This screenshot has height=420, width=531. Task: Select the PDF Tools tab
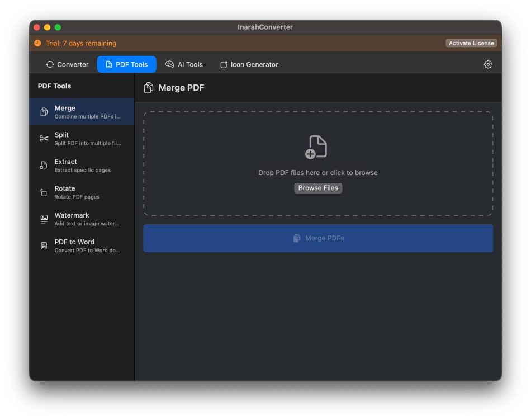click(126, 65)
